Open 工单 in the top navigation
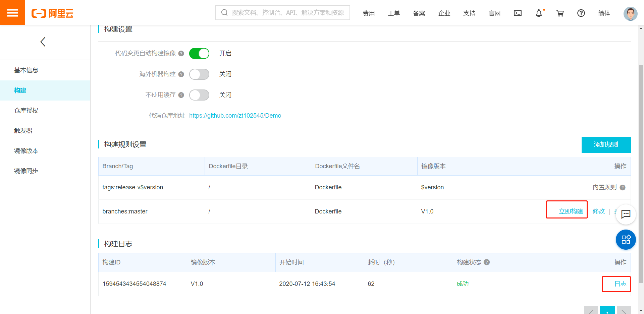This screenshot has height=314, width=644. (x=394, y=13)
